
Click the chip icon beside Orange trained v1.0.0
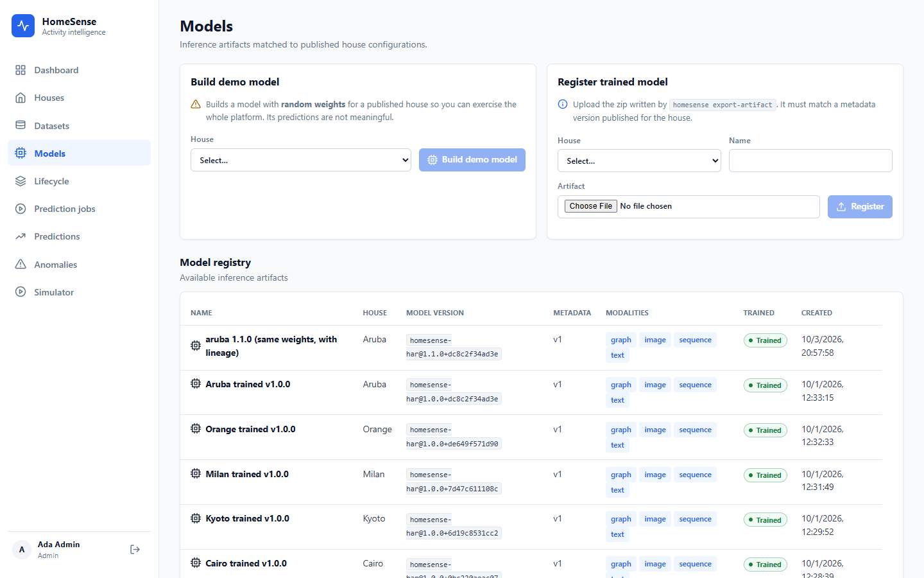[196, 429]
